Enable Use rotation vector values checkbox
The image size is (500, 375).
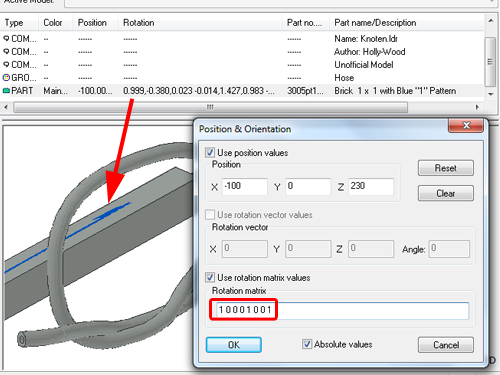pos(210,215)
